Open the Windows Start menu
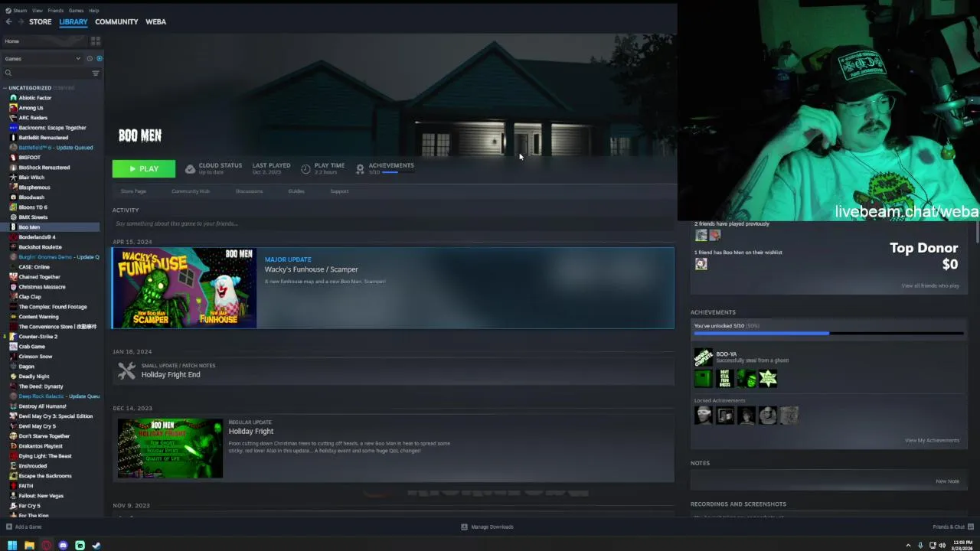Screen dimensions: 980x551 click(12, 546)
